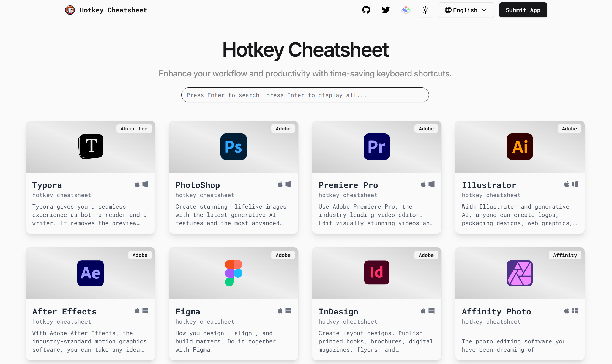Click the Windows icon on InDesign card
The image size is (612, 364).
[431, 311]
